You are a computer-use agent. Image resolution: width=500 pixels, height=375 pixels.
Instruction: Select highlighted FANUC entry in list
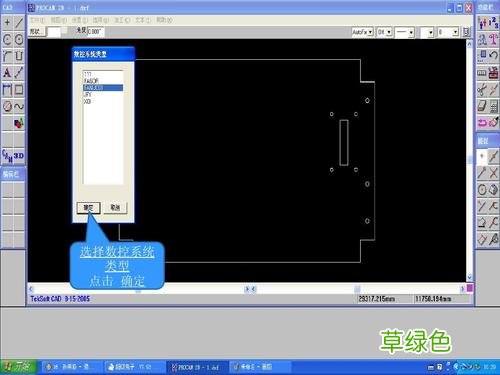pos(103,88)
